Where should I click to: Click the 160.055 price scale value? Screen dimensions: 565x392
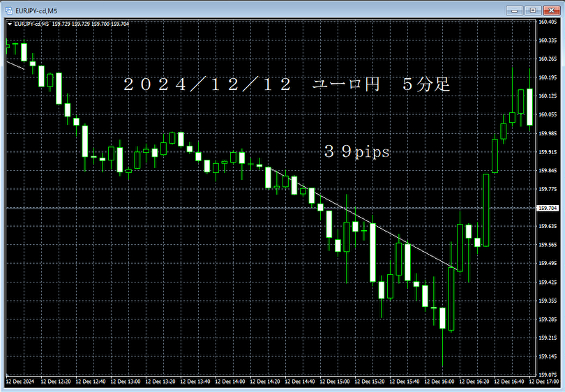(548, 114)
